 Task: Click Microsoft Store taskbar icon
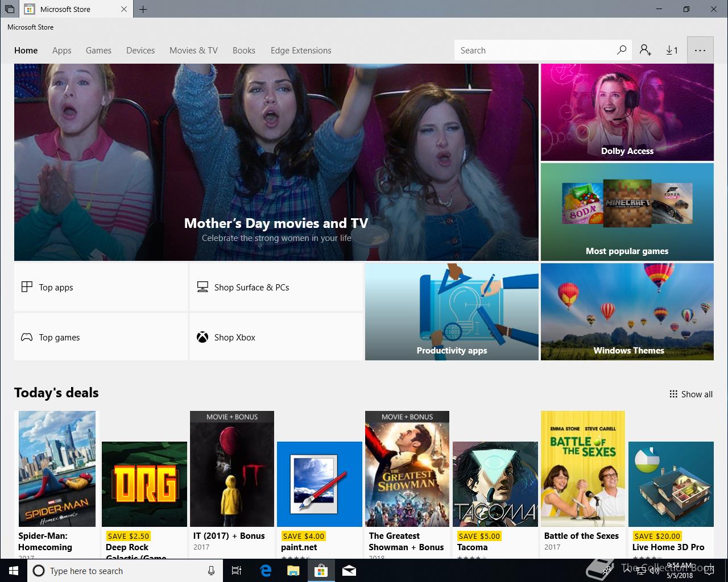coord(321,571)
